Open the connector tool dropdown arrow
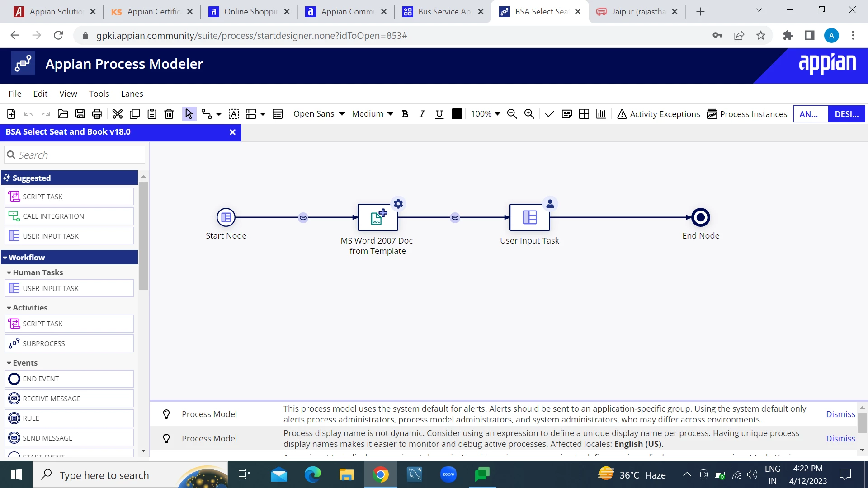The height and width of the screenshot is (488, 868). (x=219, y=114)
